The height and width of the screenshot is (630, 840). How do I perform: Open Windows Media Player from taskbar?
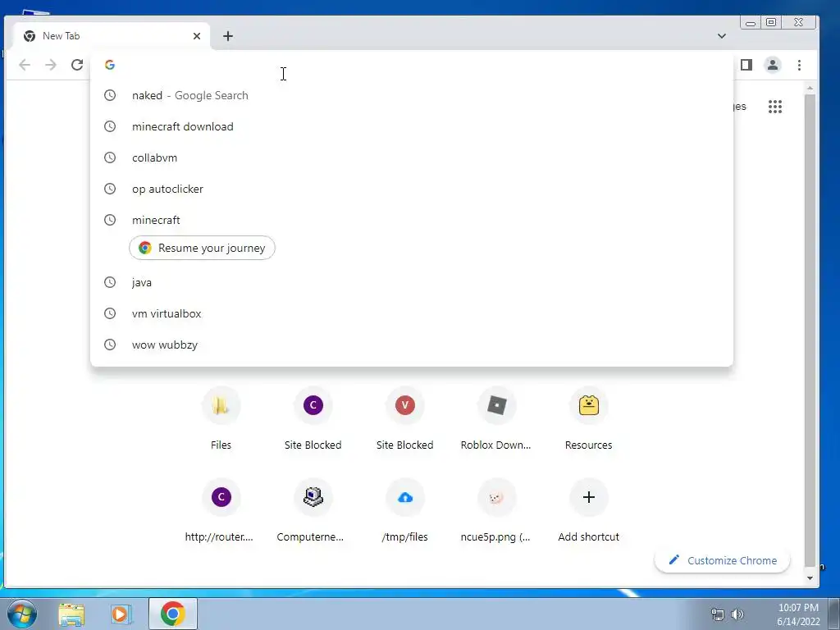pyautogui.click(x=121, y=614)
